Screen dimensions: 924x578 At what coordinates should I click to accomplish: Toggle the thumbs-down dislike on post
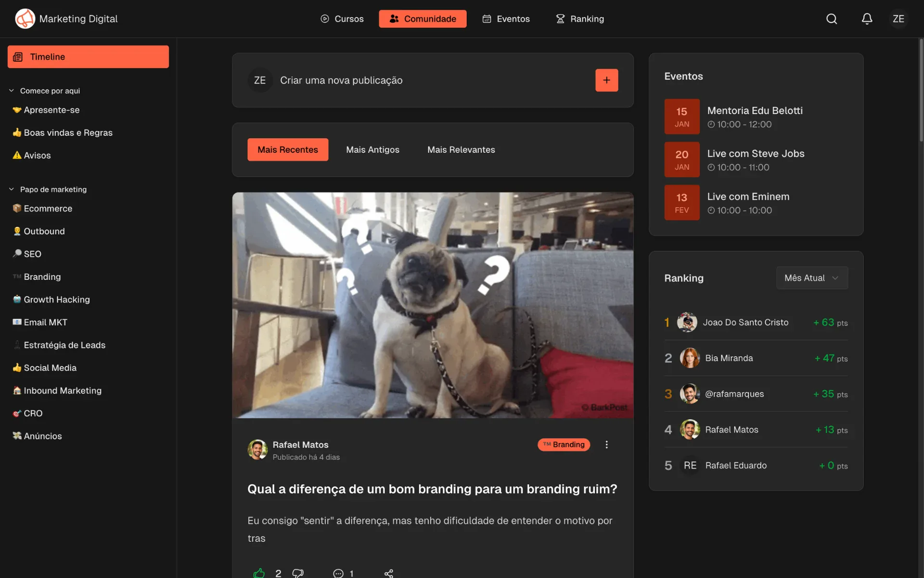click(x=298, y=573)
